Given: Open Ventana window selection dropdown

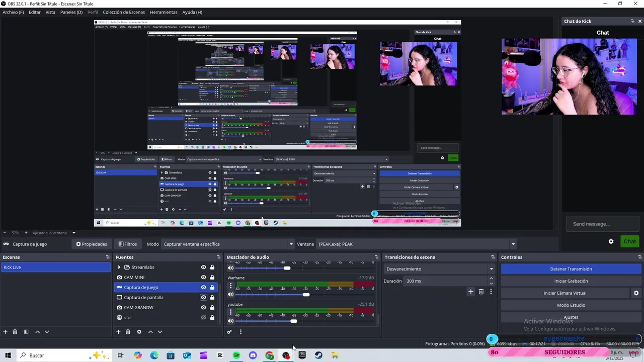Looking at the screenshot, I should [417, 244].
